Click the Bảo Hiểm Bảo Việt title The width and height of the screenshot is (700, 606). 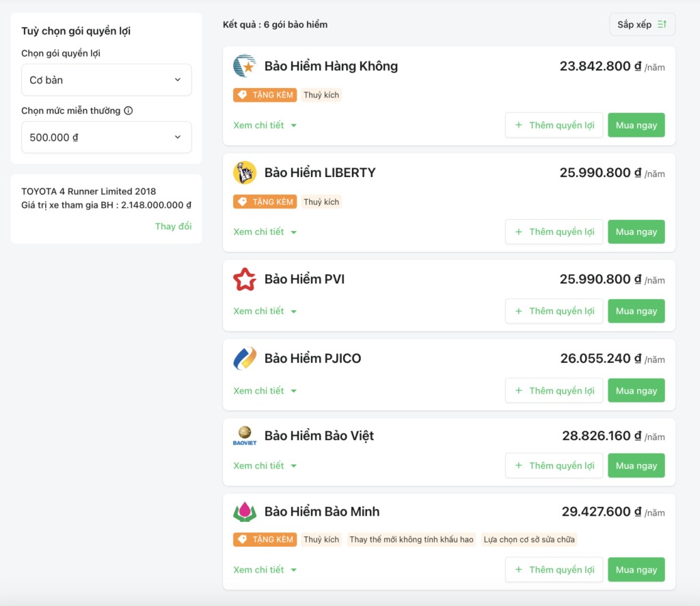tap(319, 436)
